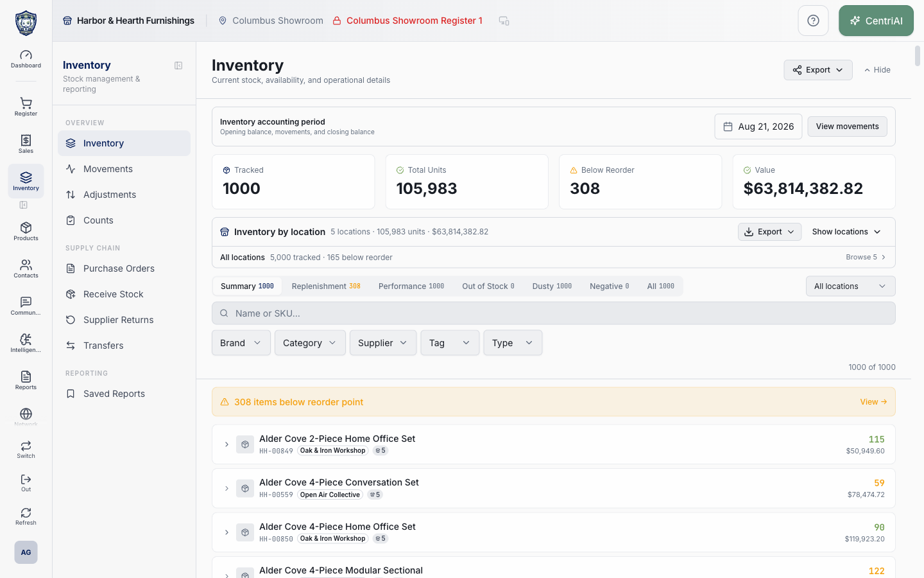Open the Export dropdown in Inventory by location
Screen dimensions: 924x578
tap(769, 232)
